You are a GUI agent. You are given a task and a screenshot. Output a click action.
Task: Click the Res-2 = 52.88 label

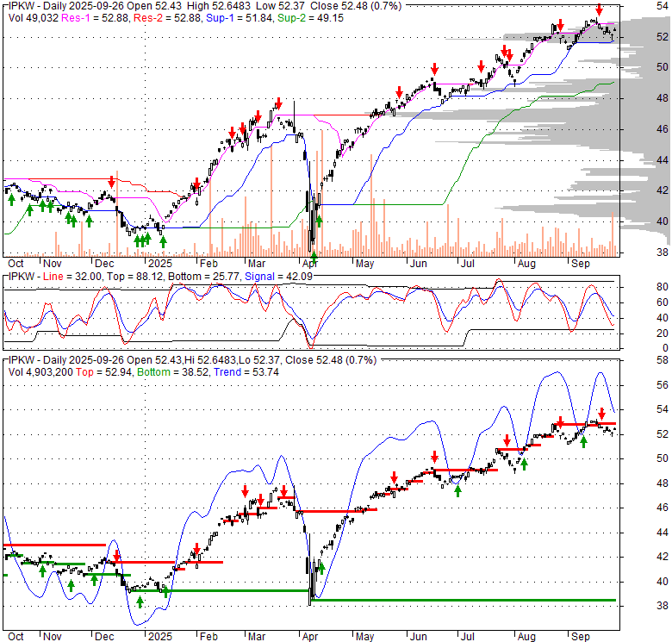pos(168,18)
